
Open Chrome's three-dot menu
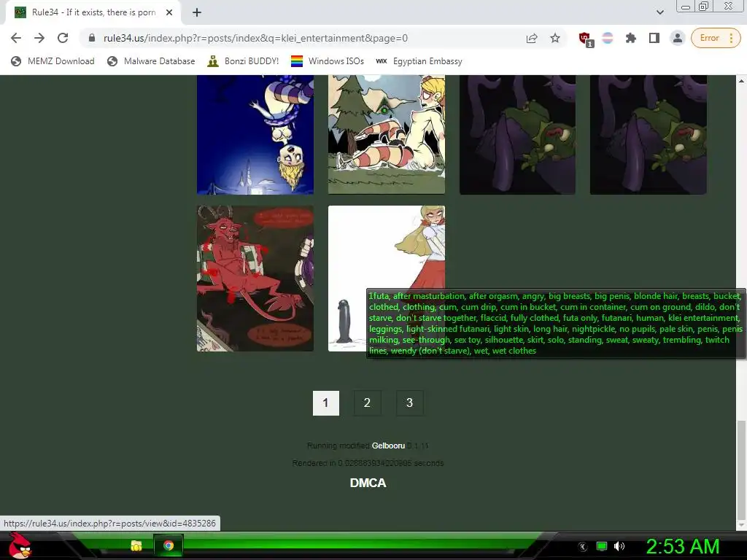731,38
